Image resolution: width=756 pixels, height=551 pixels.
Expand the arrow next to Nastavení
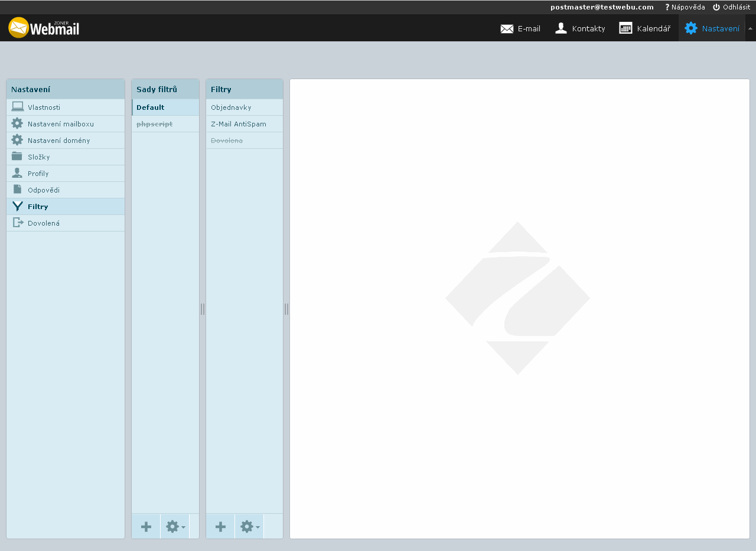pyautogui.click(x=750, y=28)
